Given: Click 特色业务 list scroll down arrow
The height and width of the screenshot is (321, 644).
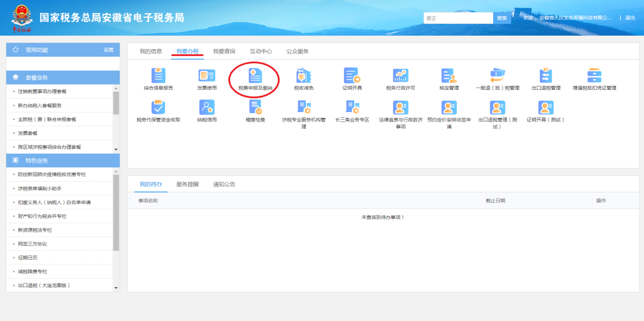Looking at the screenshot, I should 116,288.
